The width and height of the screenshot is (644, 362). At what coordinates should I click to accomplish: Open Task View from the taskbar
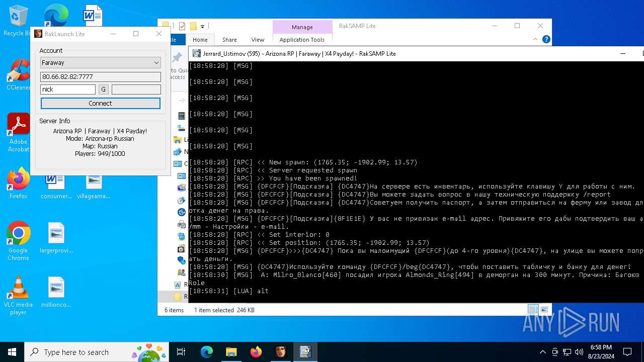click(x=181, y=352)
